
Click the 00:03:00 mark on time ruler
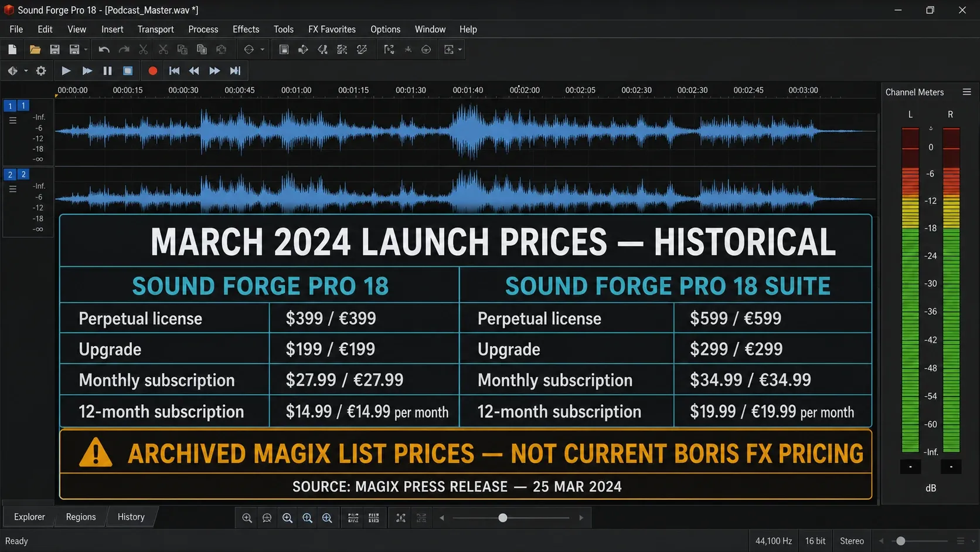click(x=803, y=90)
